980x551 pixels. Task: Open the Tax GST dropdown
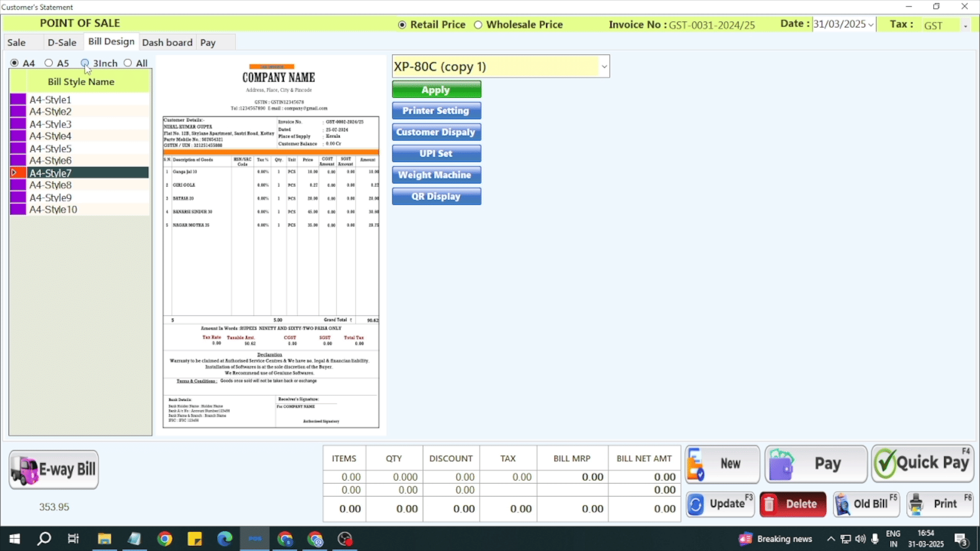coord(965,26)
